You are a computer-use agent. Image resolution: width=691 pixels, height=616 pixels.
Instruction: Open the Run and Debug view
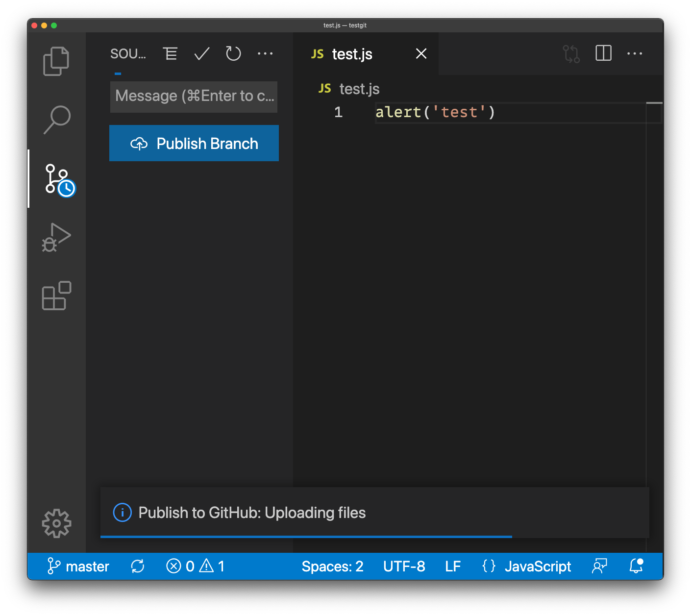pos(56,238)
